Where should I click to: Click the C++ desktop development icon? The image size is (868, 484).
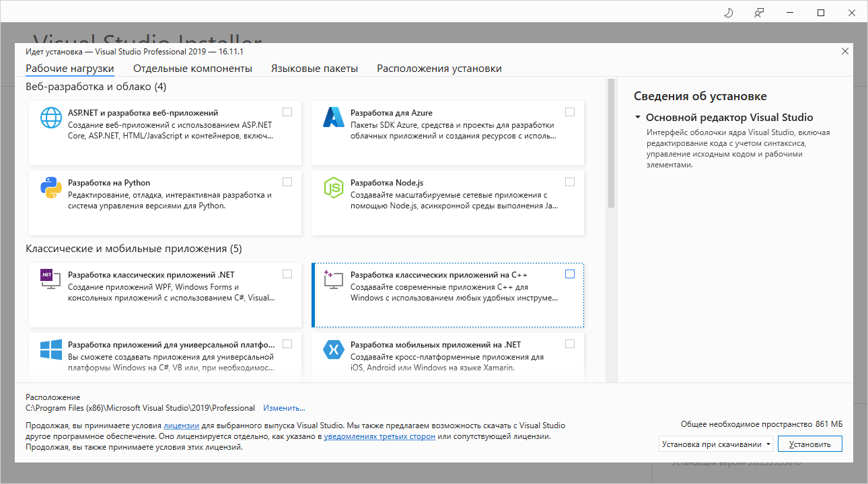pos(333,279)
